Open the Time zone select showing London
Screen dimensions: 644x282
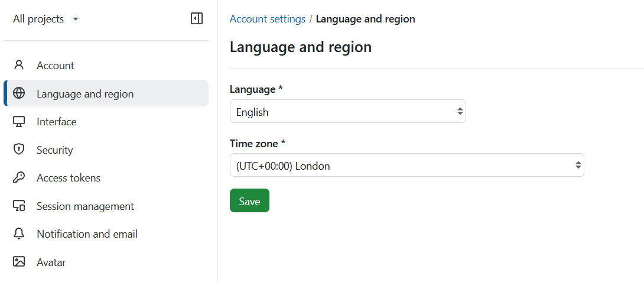coord(406,166)
